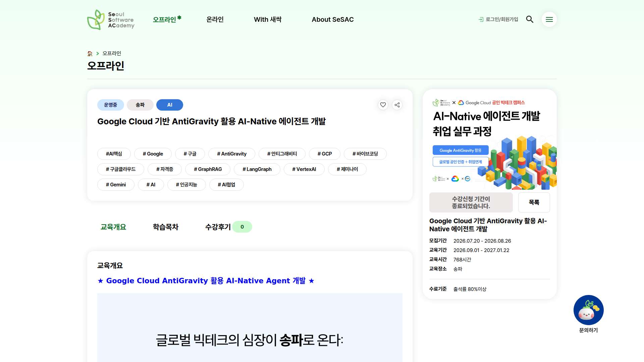Click the # GraphRAG hashtag
The width and height of the screenshot is (644, 362).
[x=208, y=169]
